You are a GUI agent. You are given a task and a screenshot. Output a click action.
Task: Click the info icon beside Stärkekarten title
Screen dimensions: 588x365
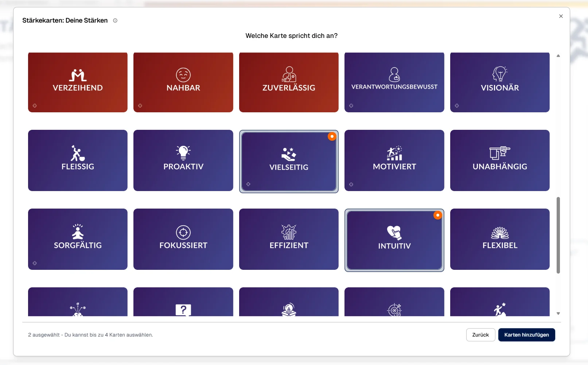pos(115,21)
